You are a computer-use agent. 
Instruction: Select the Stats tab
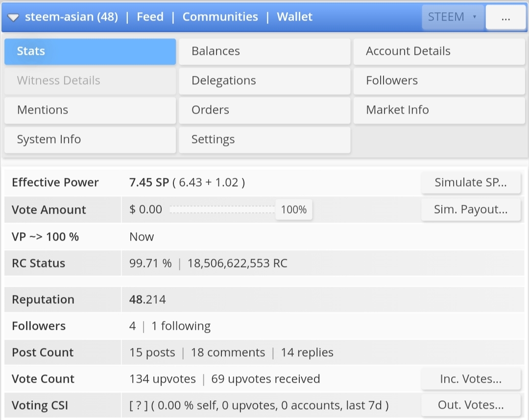click(x=90, y=51)
